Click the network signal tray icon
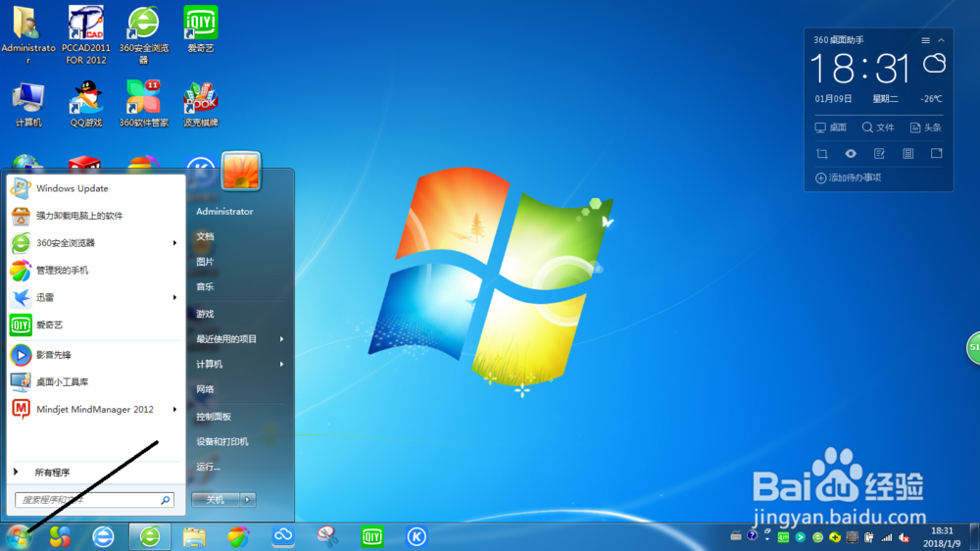 click(x=887, y=537)
